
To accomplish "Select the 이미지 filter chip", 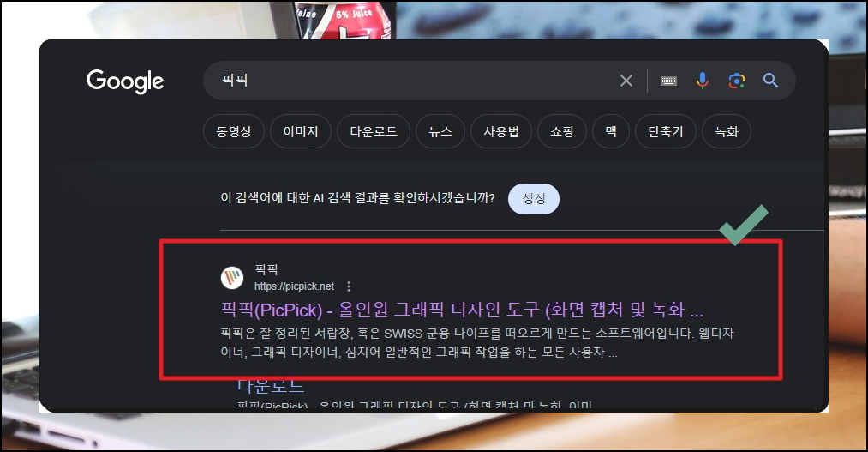I will pyautogui.click(x=301, y=132).
